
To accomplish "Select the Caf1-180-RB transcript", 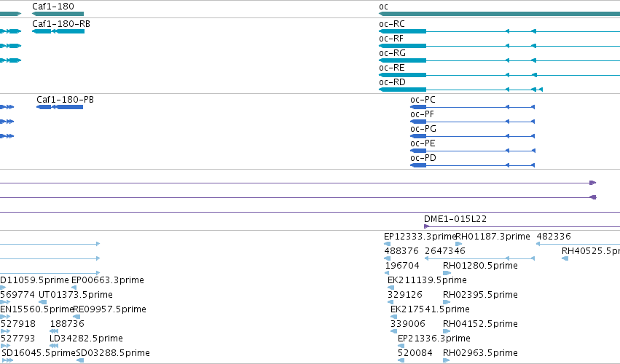I will point(61,24).
